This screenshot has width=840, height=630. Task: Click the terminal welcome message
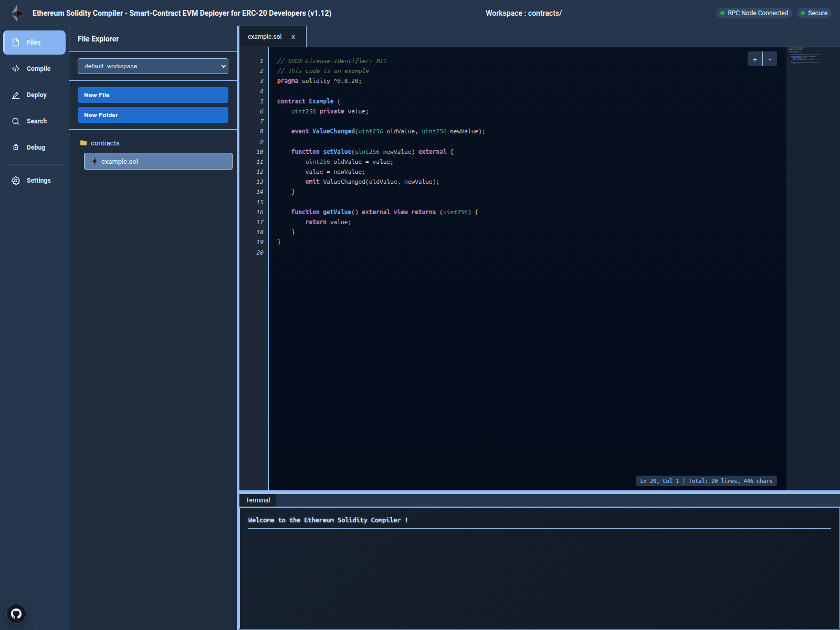(x=328, y=520)
